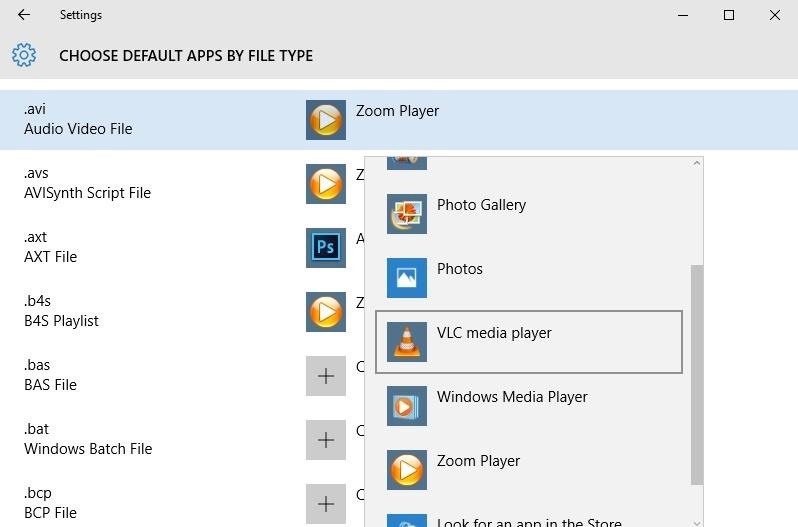798x527 pixels.
Task: Click the Settings title text
Action: pos(81,15)
